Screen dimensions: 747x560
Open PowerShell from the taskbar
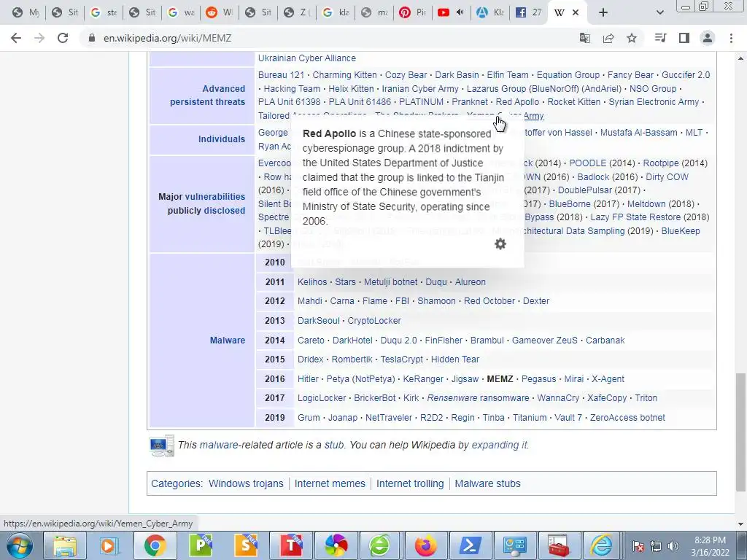(x=470, y=545)
